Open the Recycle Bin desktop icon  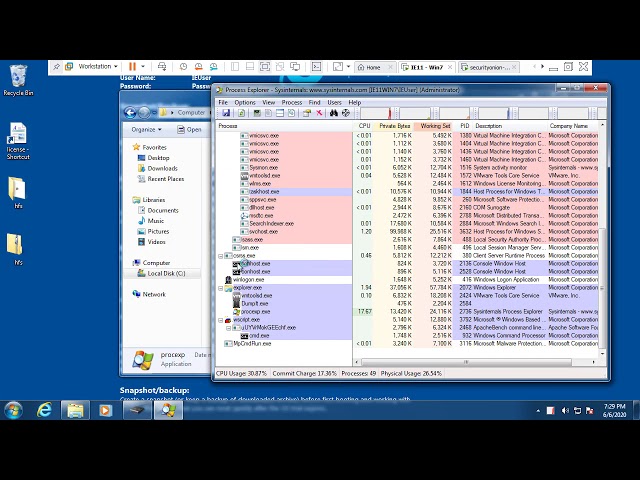pyautogui.click(x=18, y=78)
